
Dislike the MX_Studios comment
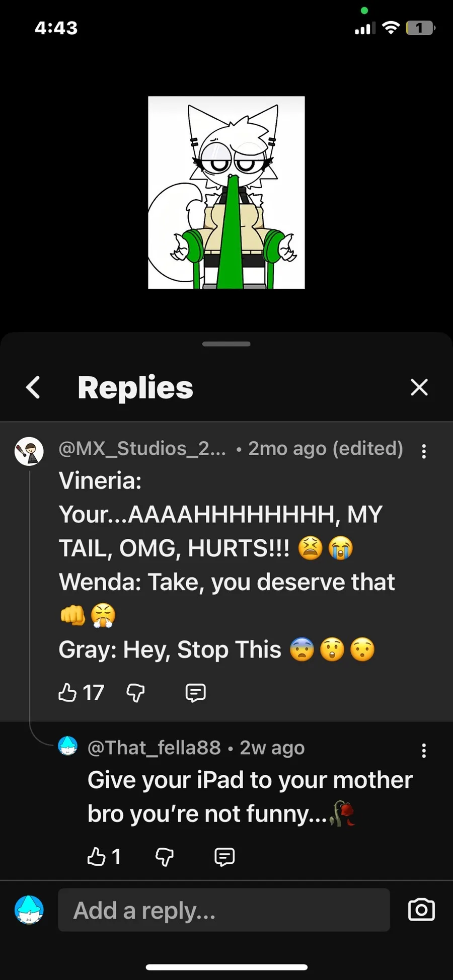pyautogui.click(x=135, y=693)
